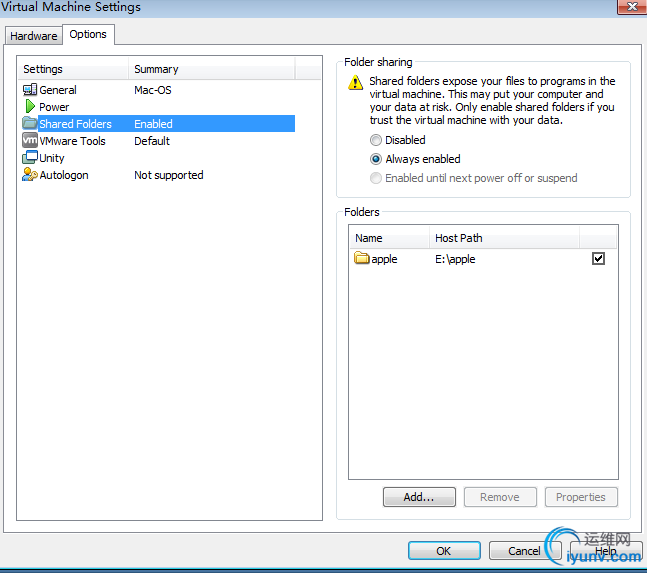The height and width of the screenshot is (573, 647).
Task: Click the VMware Tools vm icon
Action: [30, 140]
